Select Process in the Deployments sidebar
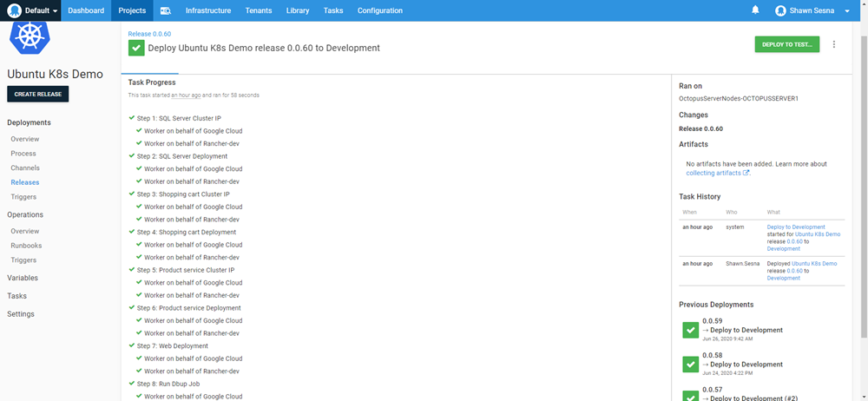The width and height of the screenshot is (868, 401). (23, 154)
